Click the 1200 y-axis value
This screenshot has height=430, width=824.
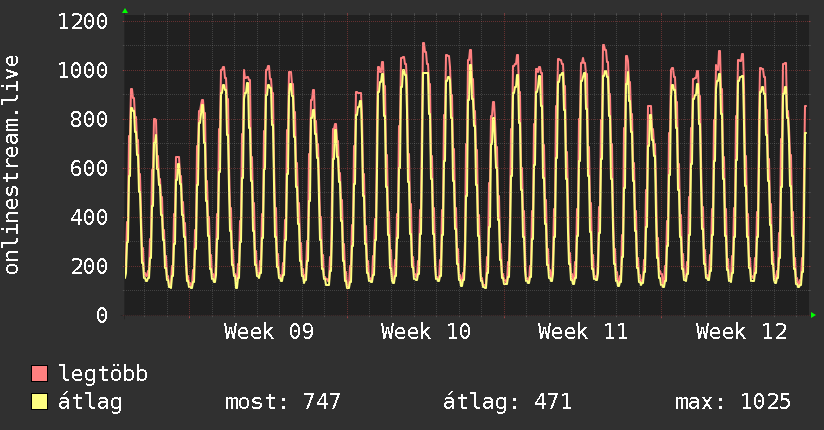[82, 21]
